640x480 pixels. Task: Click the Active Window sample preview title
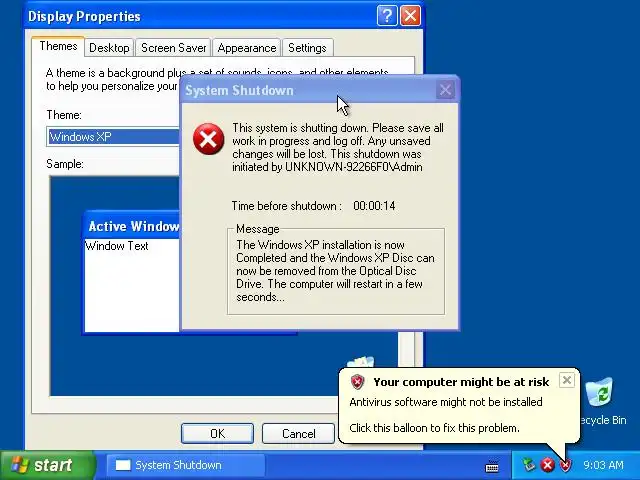pos(134,227)
